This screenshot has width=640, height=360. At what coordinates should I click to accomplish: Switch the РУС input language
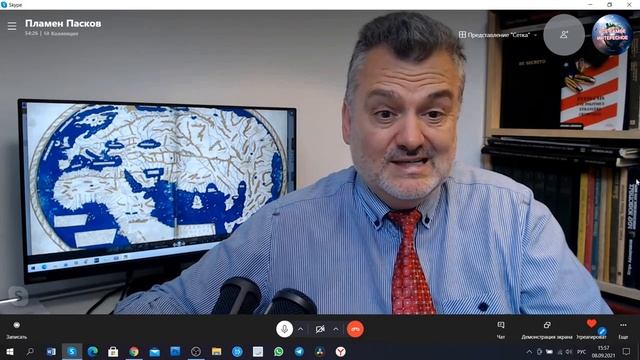pos(582,352)
